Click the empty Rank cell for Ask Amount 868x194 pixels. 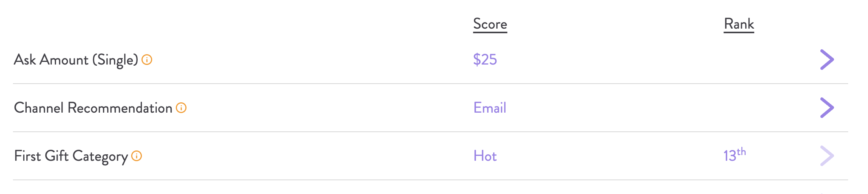pos(739,60)
